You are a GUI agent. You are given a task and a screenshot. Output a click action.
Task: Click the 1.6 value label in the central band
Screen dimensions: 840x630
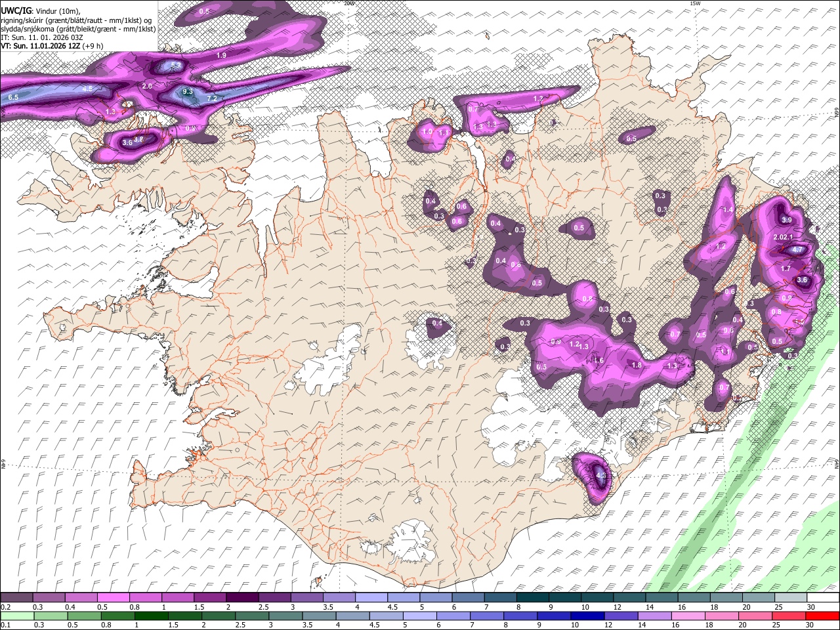click(x=598, y=360)
